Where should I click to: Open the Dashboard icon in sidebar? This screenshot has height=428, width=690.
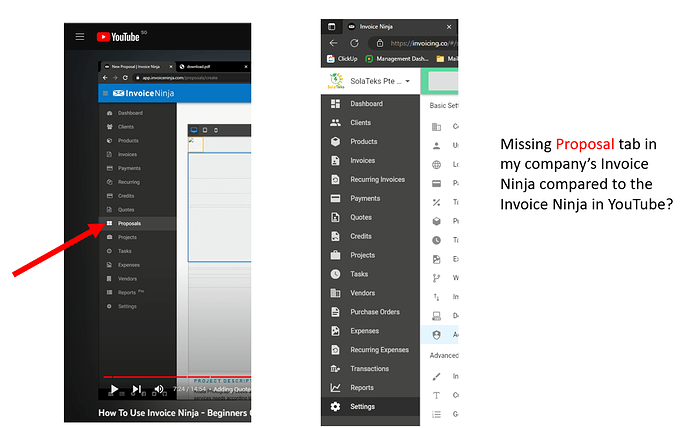pyautogui.click(x=335, y=104)
